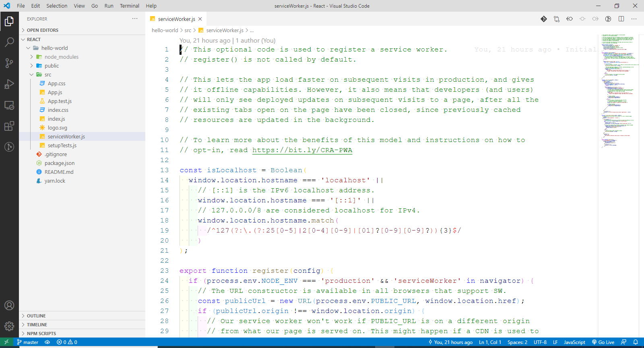Open the Terminal menu

(x=130, y=6)
